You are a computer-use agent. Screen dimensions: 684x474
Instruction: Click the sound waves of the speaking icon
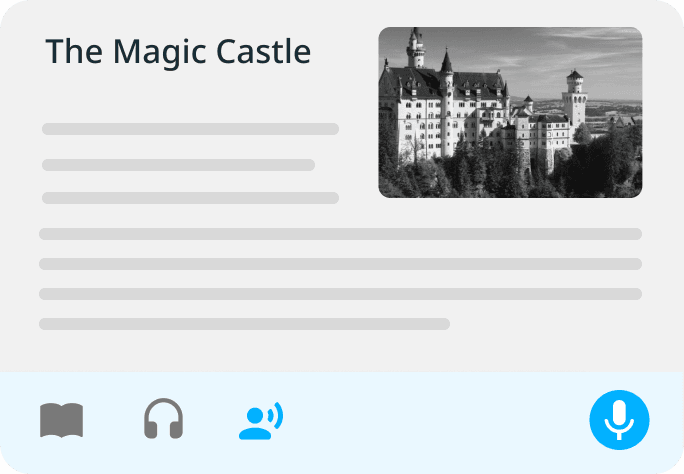276,415
